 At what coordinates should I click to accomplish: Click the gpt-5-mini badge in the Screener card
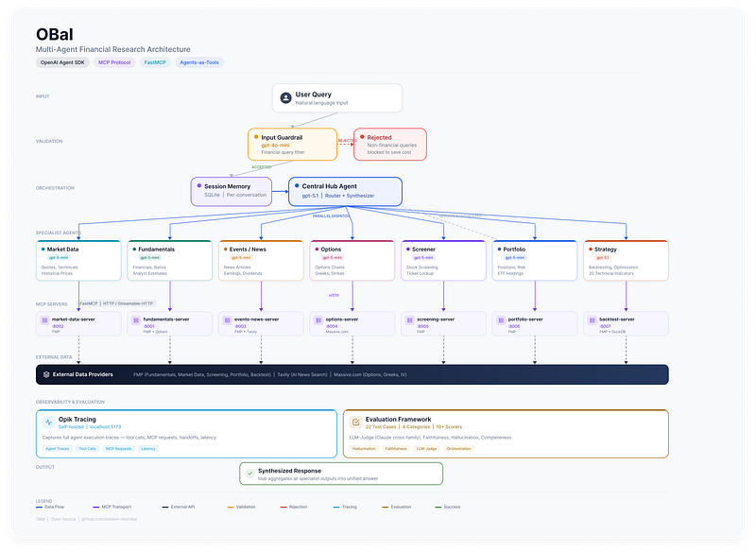[423, 257]
